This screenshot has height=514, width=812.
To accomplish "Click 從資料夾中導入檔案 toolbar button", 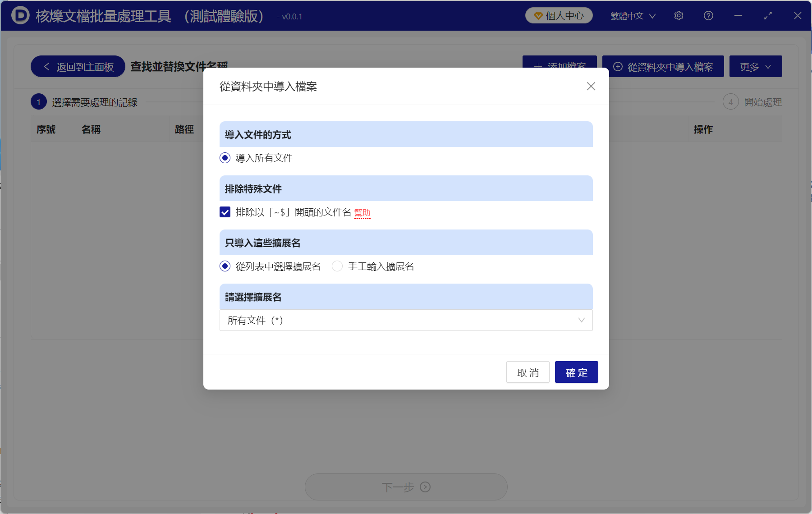I will point(663,67).
